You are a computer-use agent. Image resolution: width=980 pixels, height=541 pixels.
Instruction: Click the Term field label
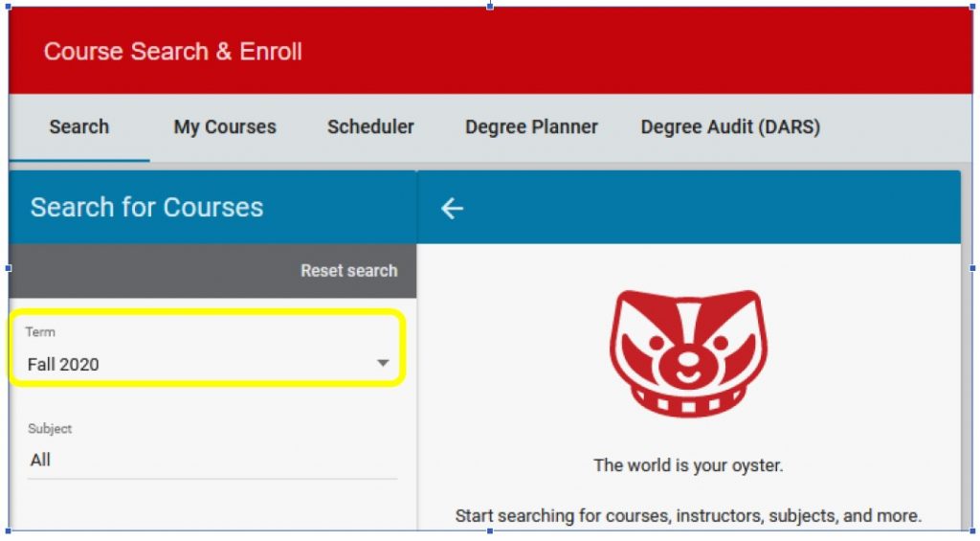[40, 332]
